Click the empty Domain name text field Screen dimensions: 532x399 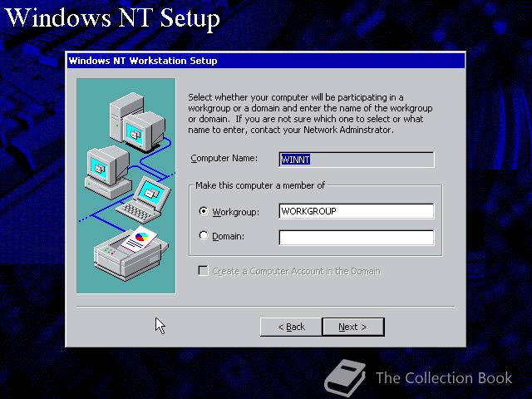click(x=357, y=238)
